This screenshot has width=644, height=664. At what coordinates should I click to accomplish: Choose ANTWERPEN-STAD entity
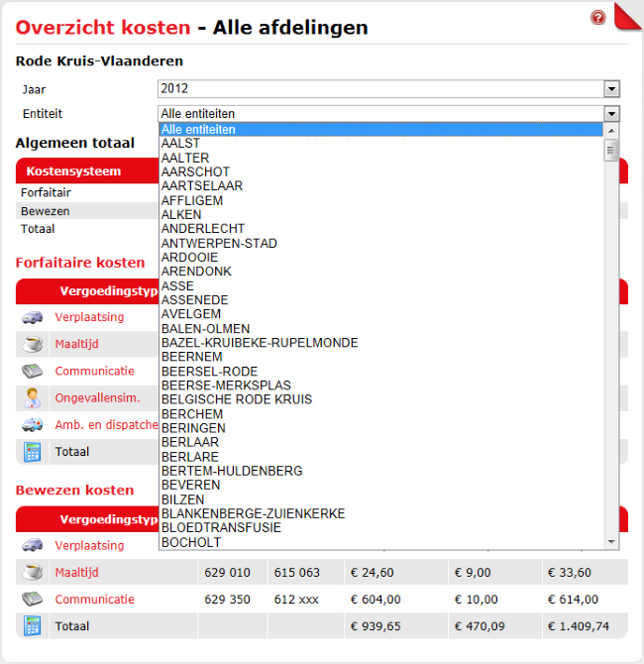pos(381,243)
